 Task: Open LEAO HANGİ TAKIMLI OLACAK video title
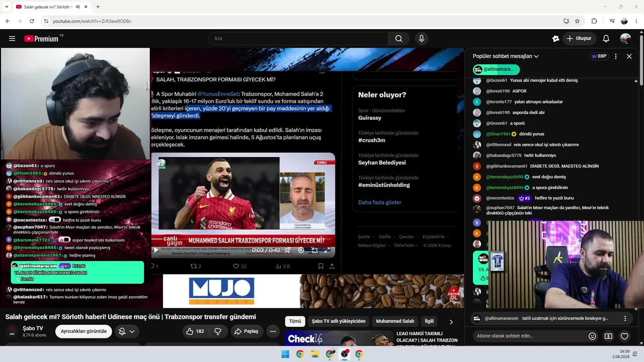tap(427, 337)
